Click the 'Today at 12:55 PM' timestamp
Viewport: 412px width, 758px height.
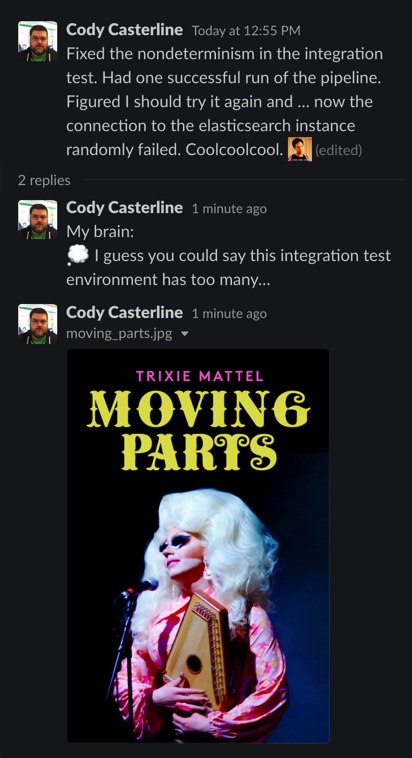pos(246,31)
